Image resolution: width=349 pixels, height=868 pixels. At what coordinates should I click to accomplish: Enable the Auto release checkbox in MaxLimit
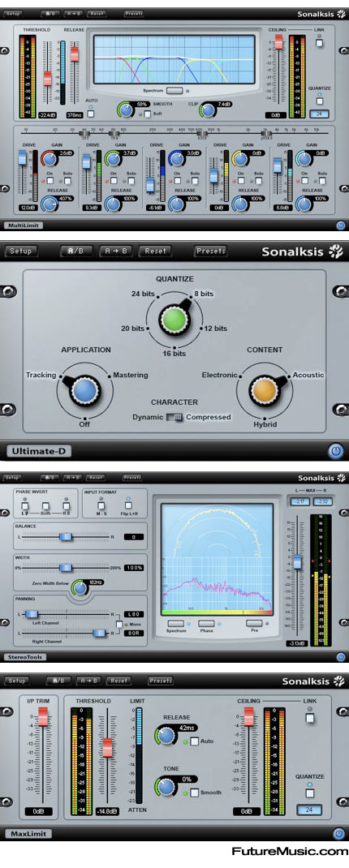click(195, 741)
